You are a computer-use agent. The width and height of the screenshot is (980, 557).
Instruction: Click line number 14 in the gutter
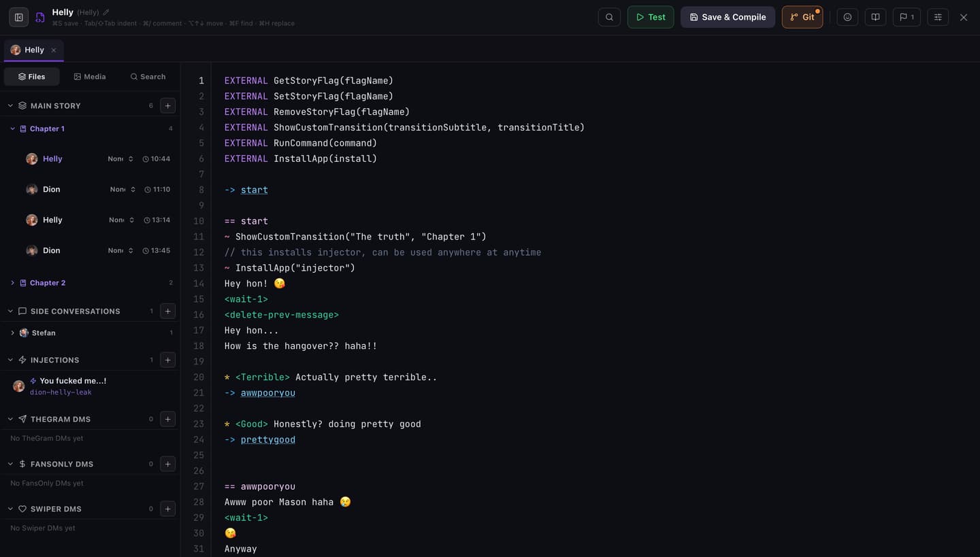tap(198, 284)
